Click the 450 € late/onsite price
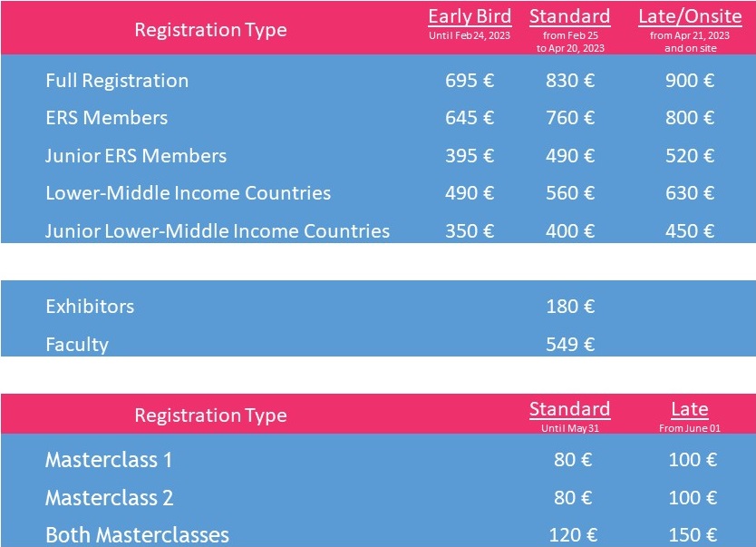 (690, 231)
